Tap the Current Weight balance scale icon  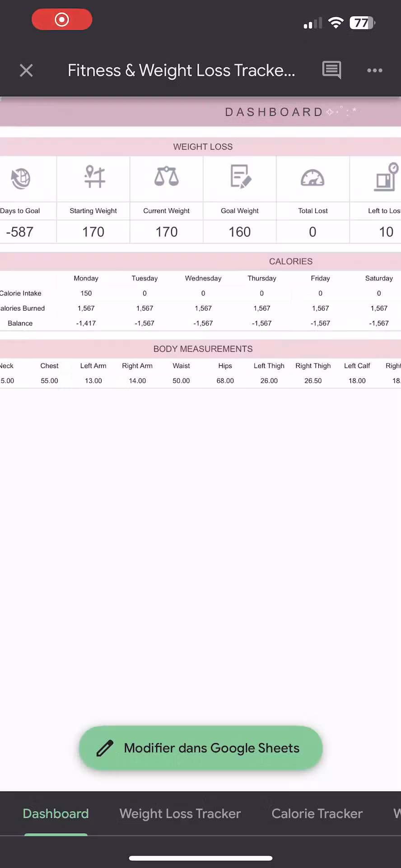[167, 177]
